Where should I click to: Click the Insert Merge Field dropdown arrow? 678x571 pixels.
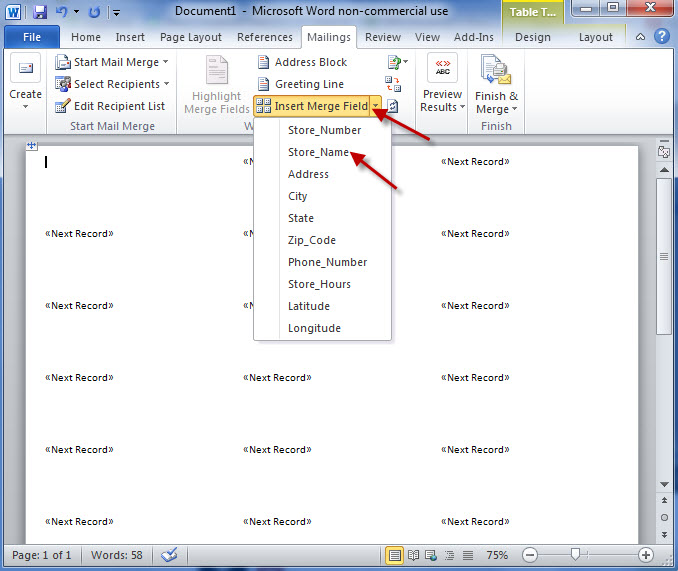click(376, 106)
